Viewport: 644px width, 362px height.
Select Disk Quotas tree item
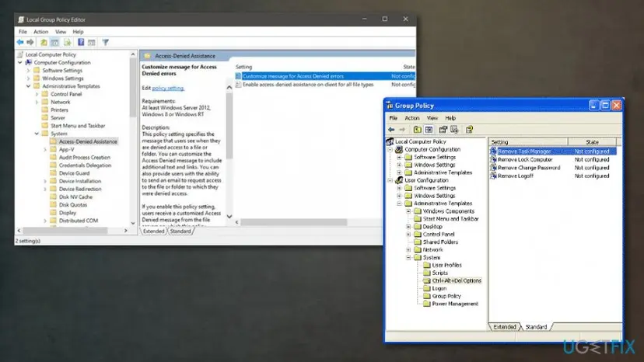(72, 204)
